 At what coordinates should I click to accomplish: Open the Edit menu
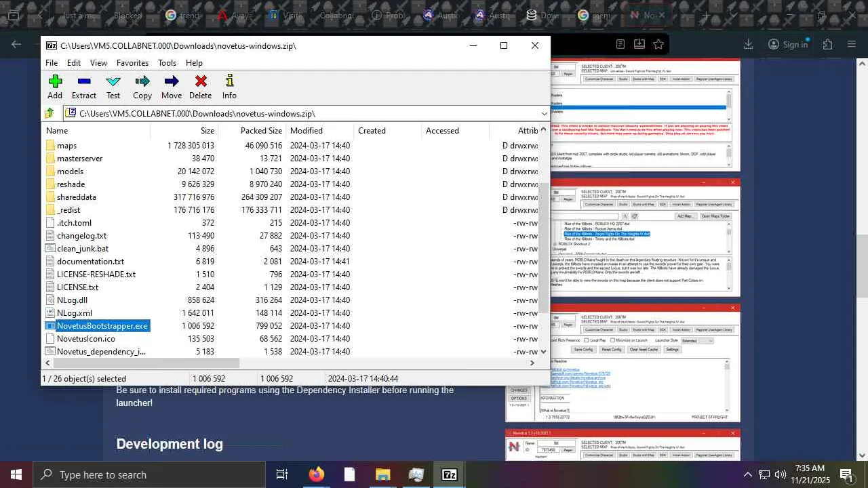click(x=74, y=63)
